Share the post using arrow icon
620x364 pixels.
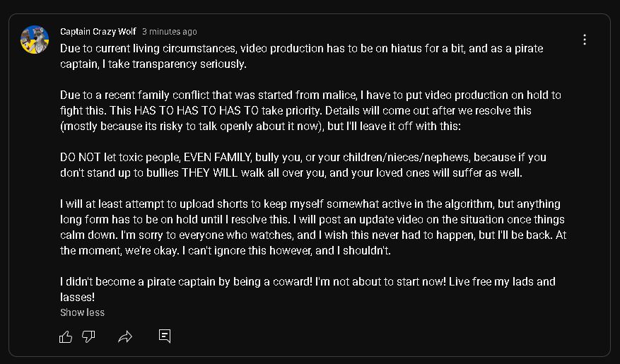(125, 336)
